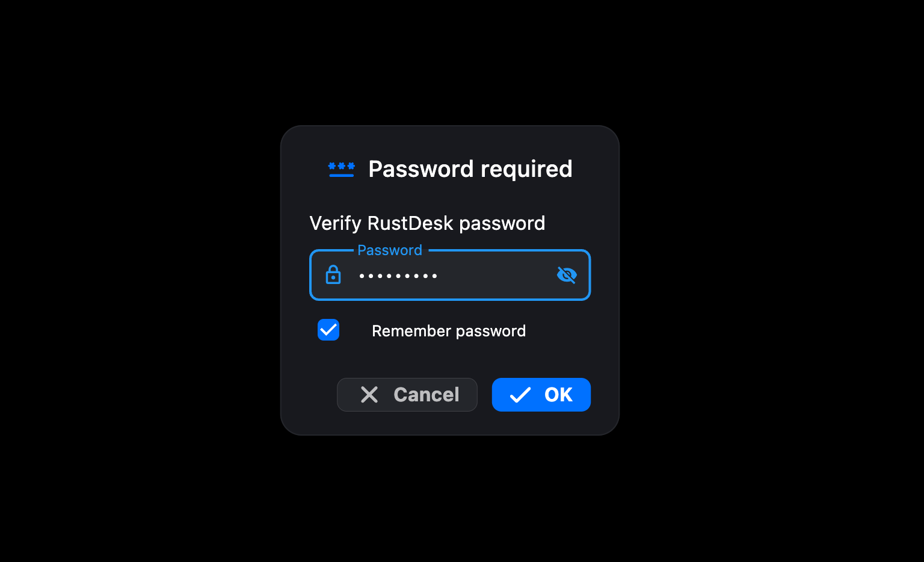Click the floating Password field label

pyautogui.click(x=390, y=250)
